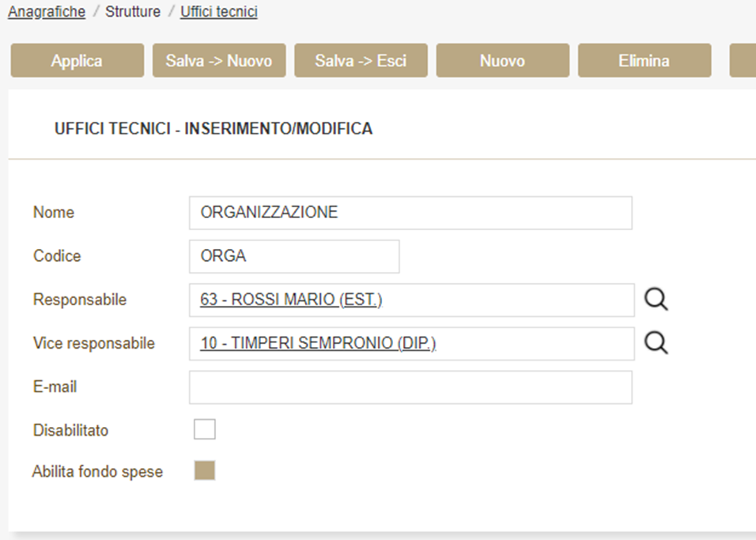Delete the record using Elimina
Image resolution: width=756 pixels, height=540 pixels.
(x=644, y=60)
